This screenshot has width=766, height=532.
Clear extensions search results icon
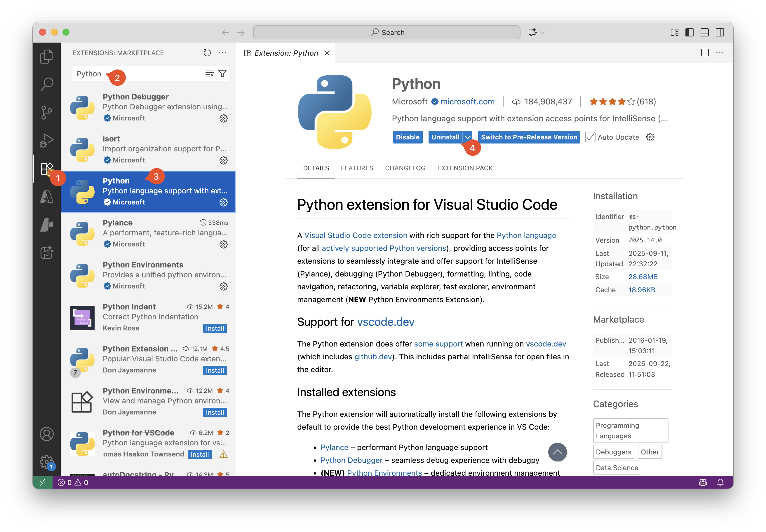[x=210, y=74]
